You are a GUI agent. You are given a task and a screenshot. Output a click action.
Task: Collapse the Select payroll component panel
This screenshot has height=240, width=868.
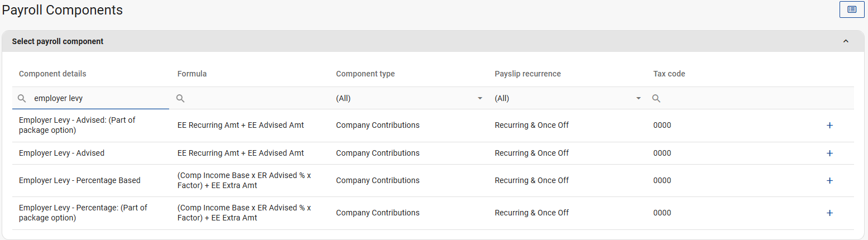pyautogui.click(x=846, y=41)
